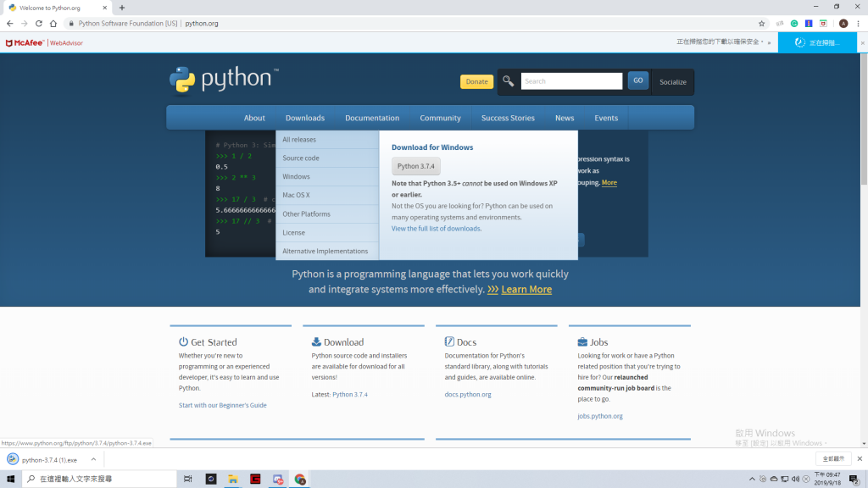Expand options for python-3.7.4 (1).exe download
The image size is (868, 488).
click(x=93, y=459)
